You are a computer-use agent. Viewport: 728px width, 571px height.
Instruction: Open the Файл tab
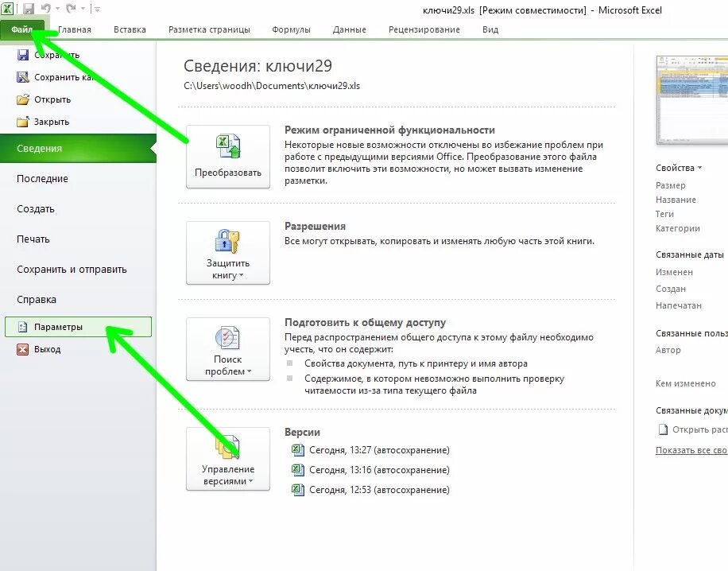[22, 29]
